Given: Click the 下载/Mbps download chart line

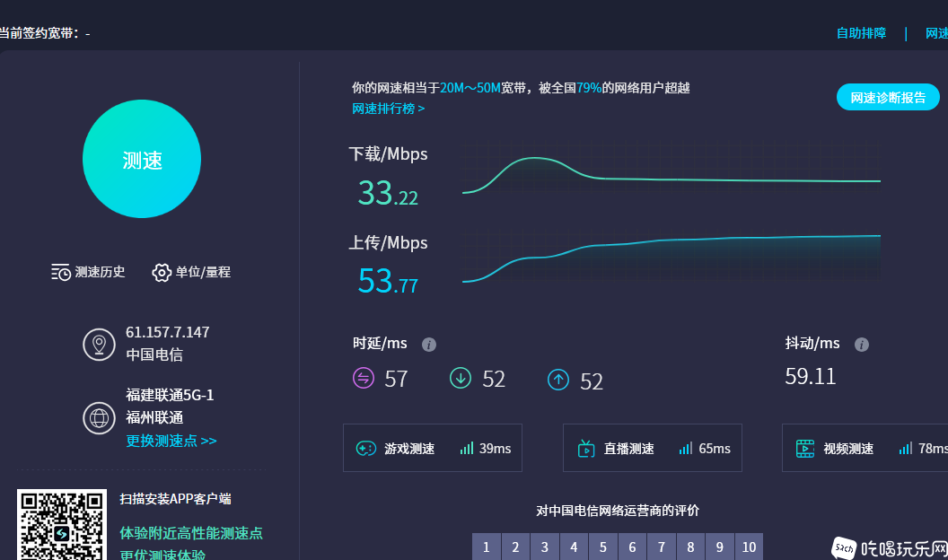Looking at the screenshot, I should (671, 175).
